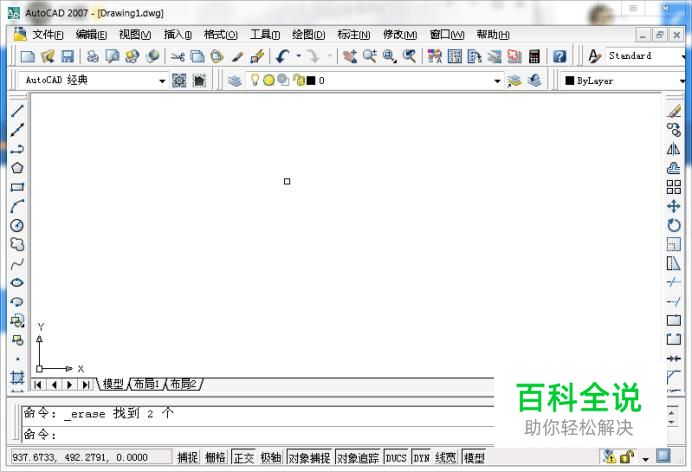
Task: Click the Plot printer icon
Action: pos(92,56)
